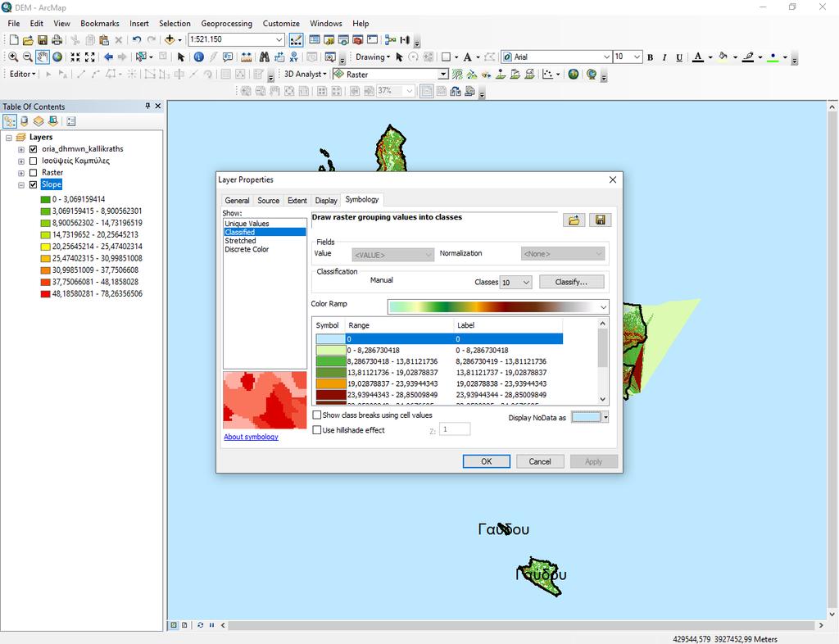
Task: Switch TOC to List By Drawing Order
Action: 10,121
